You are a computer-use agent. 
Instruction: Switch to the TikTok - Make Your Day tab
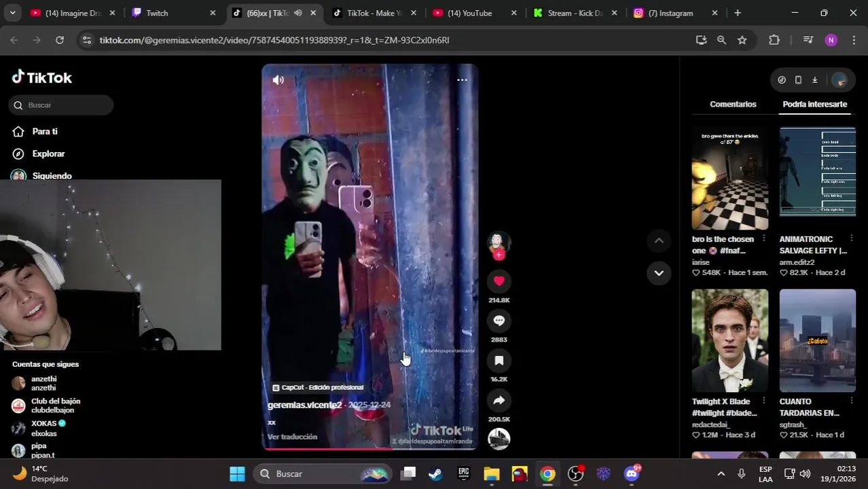pos(374,13)
